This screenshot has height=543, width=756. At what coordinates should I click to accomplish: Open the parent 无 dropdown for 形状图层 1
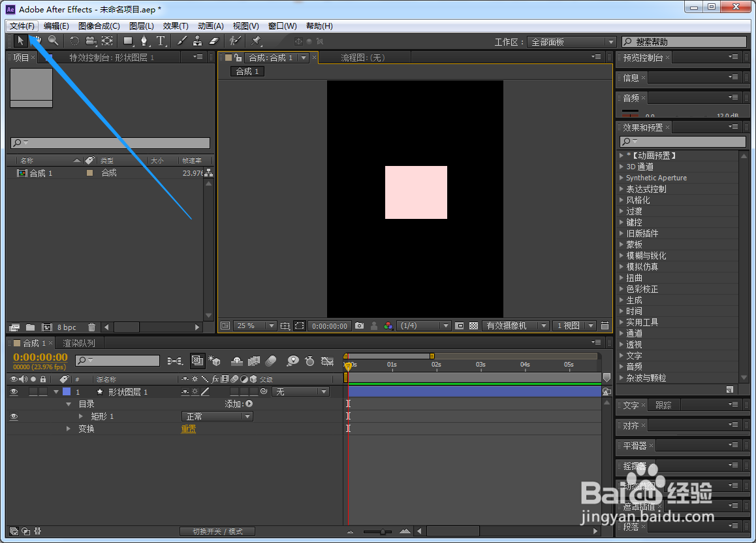(x=300, y=392)
